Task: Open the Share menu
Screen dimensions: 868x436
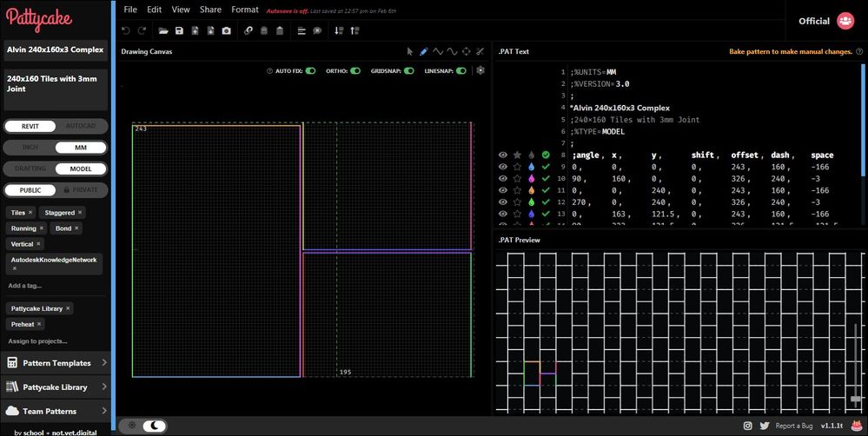Action: pyautogui.click(x=210, y=10)
